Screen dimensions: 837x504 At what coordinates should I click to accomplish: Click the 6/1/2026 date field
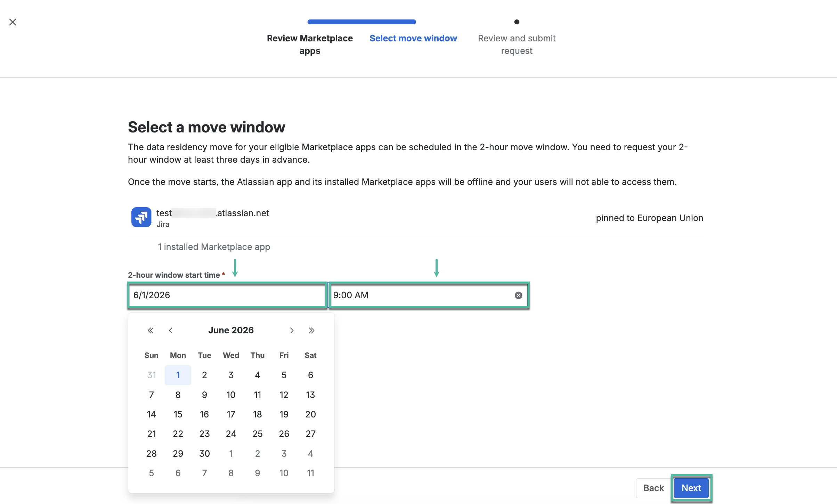227,295
